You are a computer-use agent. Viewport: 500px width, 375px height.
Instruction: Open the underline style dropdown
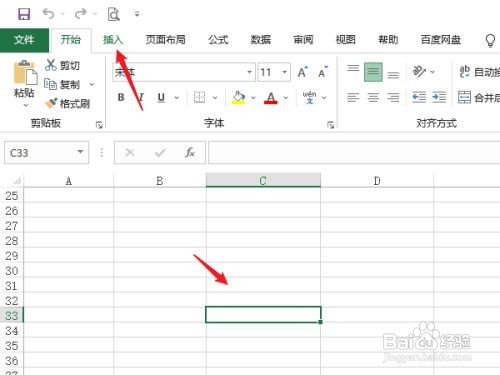(x=177, y=98)
